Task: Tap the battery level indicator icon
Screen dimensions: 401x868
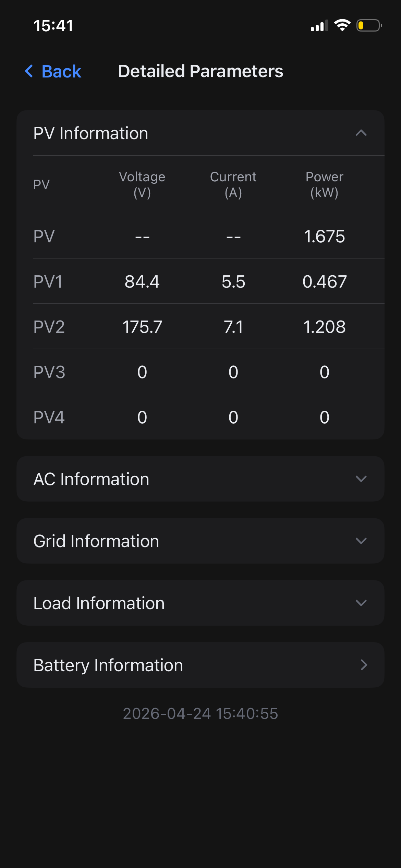Action: pos(369,25)
